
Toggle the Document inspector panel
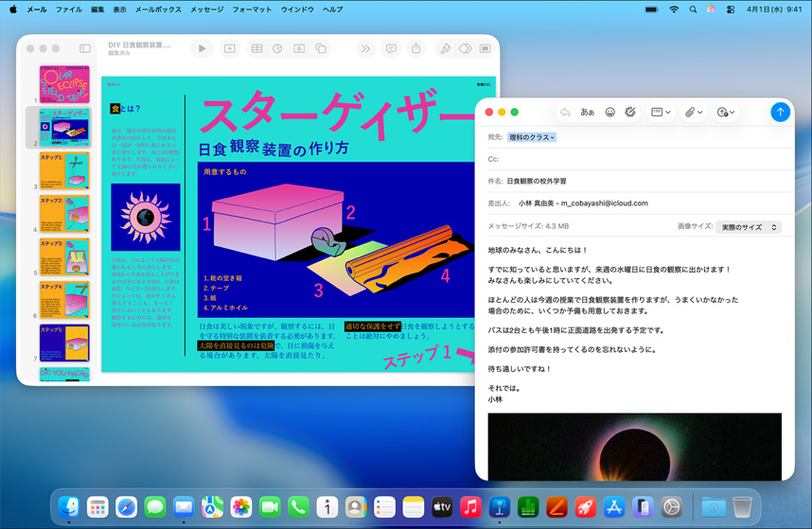pos(485,48)
